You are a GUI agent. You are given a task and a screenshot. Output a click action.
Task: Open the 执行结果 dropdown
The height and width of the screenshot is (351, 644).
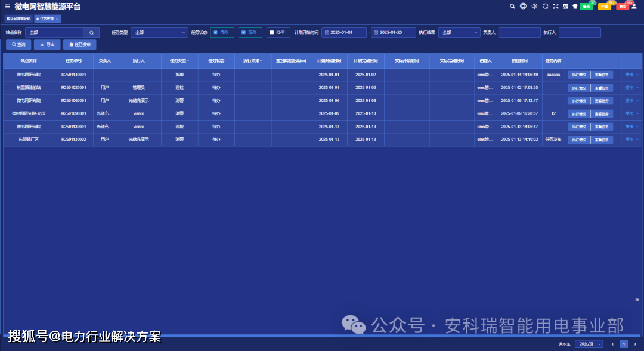(459, 32)
